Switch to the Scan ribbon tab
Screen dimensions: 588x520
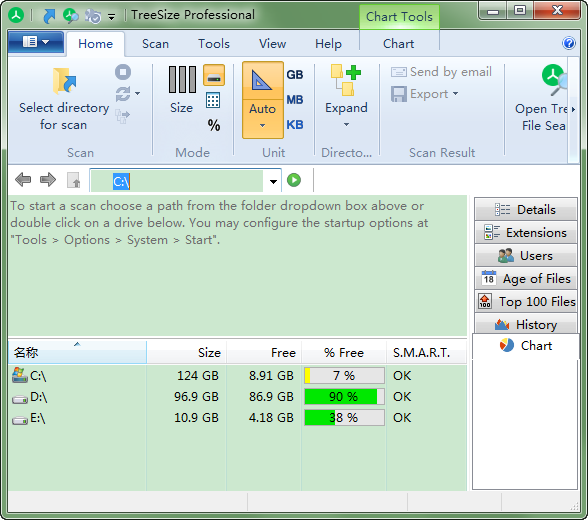(155, 44)
